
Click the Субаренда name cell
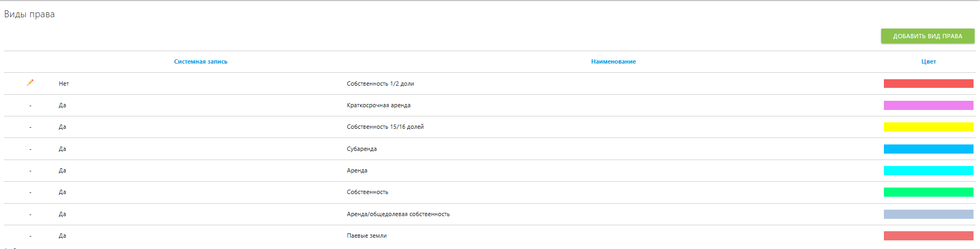pyautogui.click(x=362, y=149)
